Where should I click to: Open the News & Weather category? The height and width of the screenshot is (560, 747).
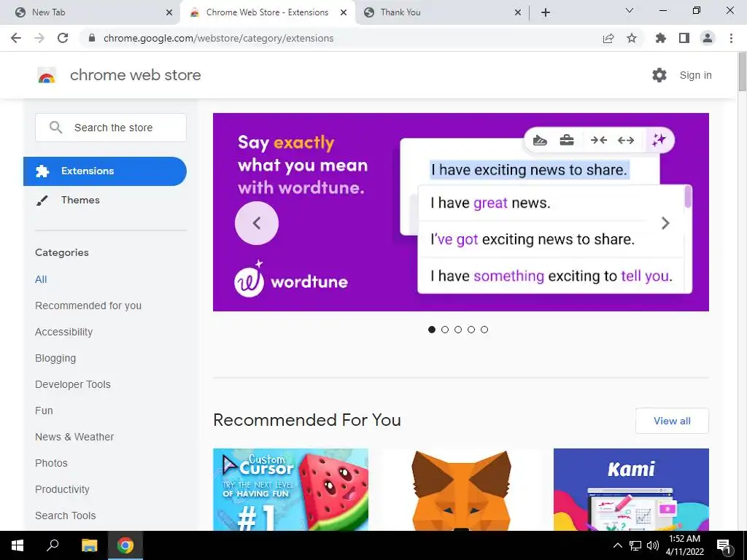click(x=74, y=437)
